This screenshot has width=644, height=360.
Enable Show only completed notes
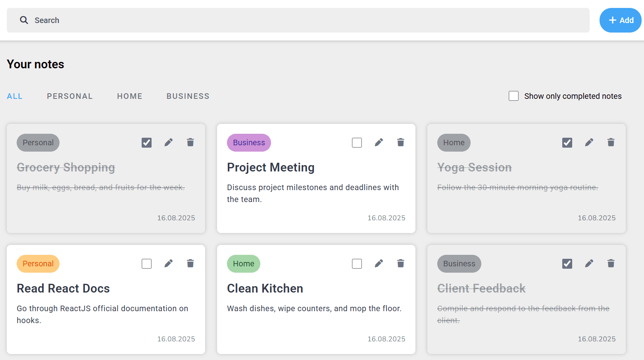[x=514, y=96]
